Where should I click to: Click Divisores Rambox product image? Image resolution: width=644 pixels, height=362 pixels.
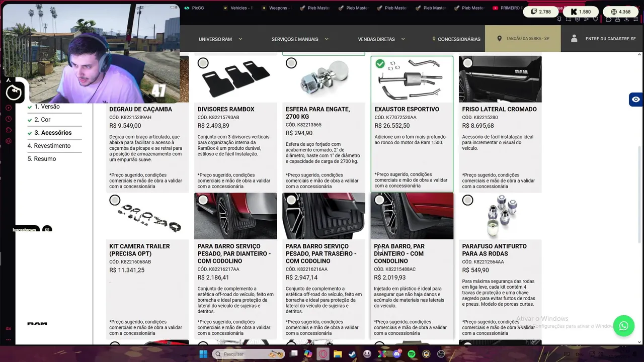235,79
